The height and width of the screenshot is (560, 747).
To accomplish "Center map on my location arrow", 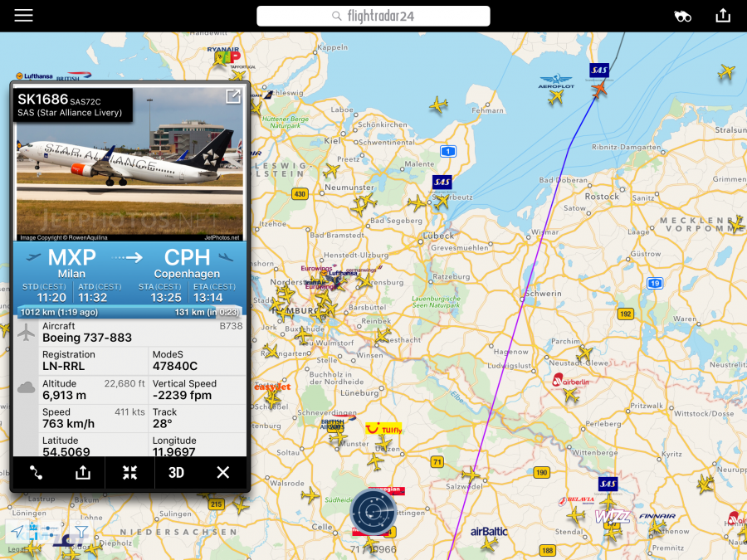I will click(17, 532).
